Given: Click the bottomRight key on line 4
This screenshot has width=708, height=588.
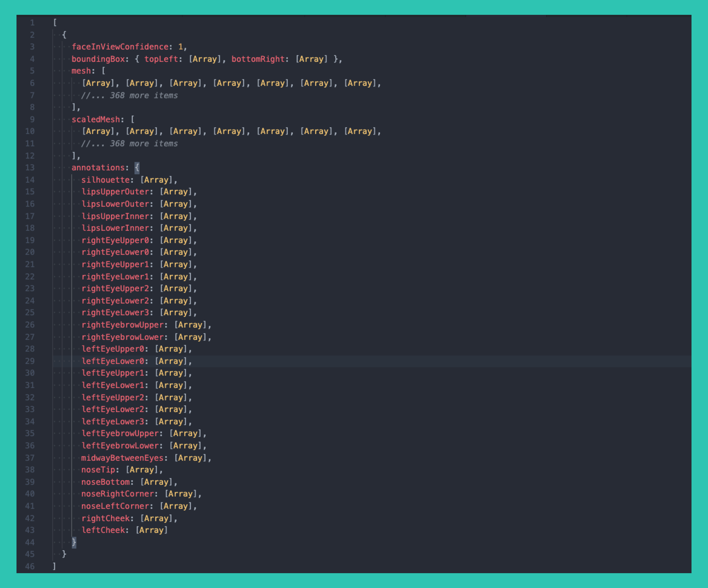Looking at the screenshot, I should [x=258, y=59].
